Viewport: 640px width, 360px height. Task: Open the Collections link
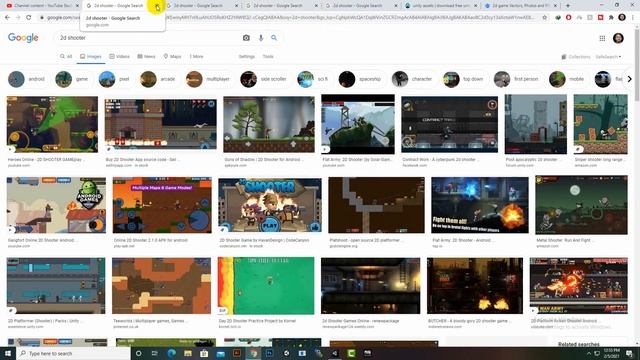(576, 57)
